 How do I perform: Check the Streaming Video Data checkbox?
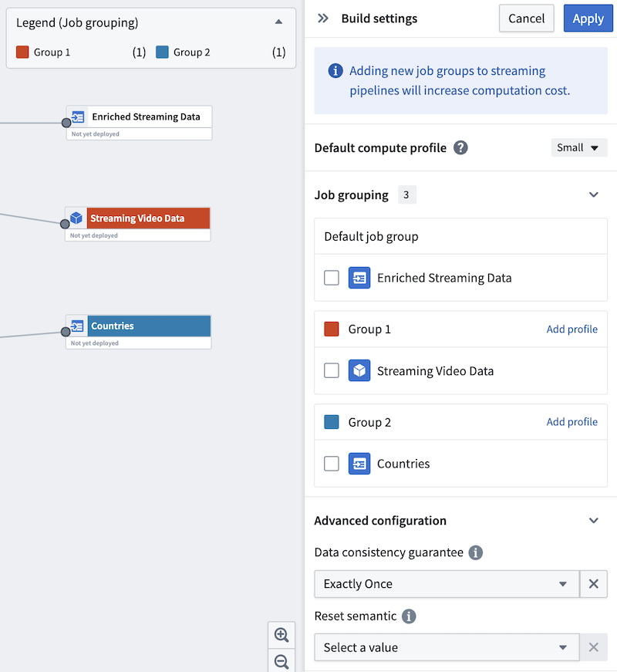(332, 370)
